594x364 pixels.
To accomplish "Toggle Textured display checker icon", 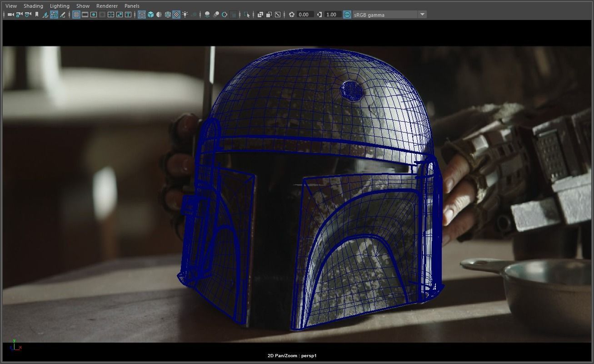I will tap(176, 15).
